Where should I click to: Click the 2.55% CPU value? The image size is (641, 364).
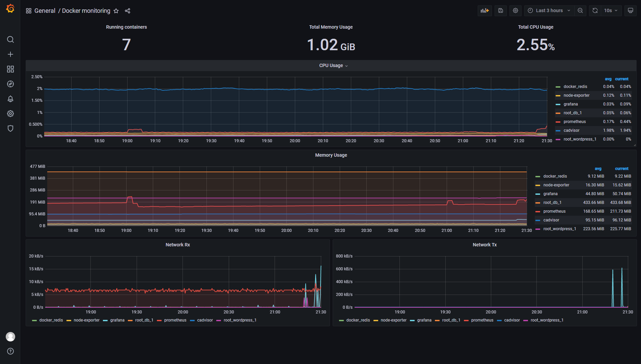[x=536, y=45]
